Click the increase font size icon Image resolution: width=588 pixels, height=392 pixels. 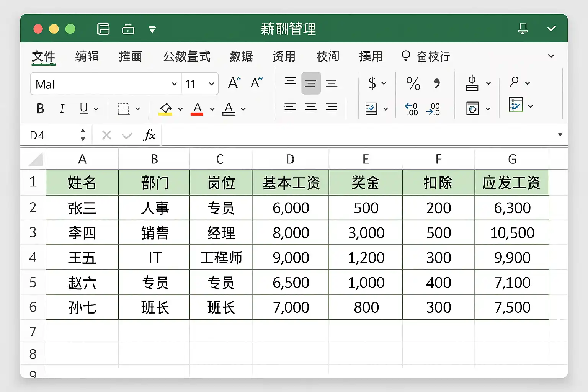234,83
